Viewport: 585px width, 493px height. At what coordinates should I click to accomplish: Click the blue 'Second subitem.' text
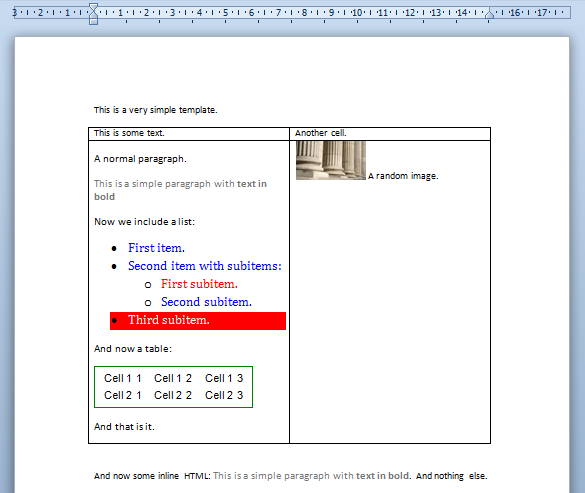(x=206, y=302)
